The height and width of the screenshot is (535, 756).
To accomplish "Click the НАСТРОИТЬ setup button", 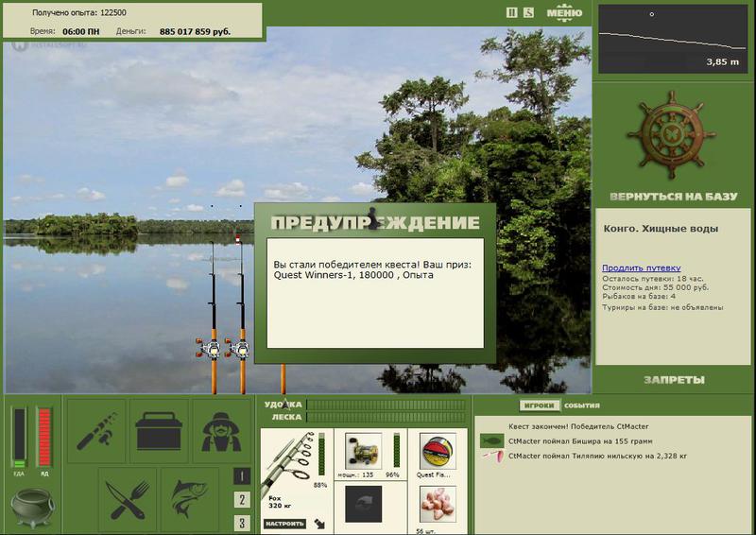I will click(285, 524).
